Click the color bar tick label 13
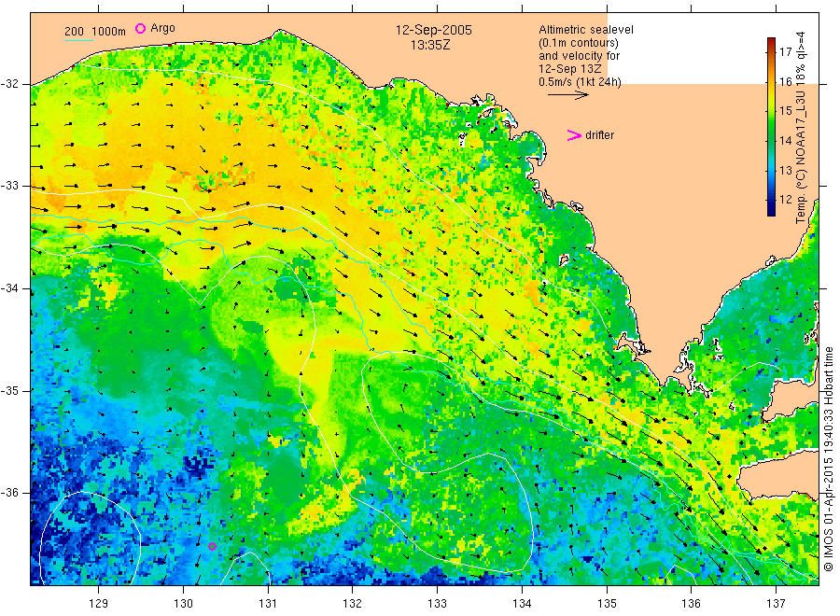 (x=785, y=171)
